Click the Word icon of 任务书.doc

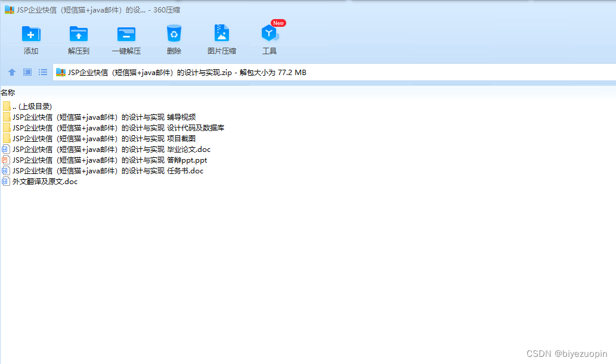[5, 171]
